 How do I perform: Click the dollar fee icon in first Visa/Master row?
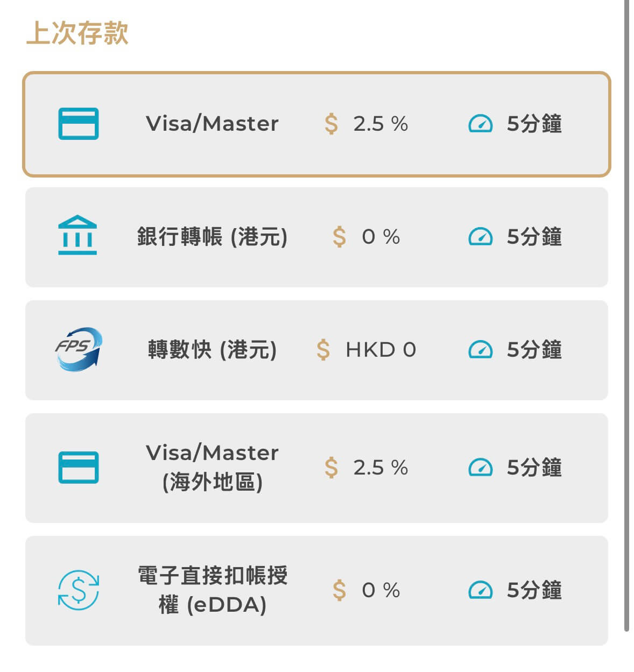(331, 124)
